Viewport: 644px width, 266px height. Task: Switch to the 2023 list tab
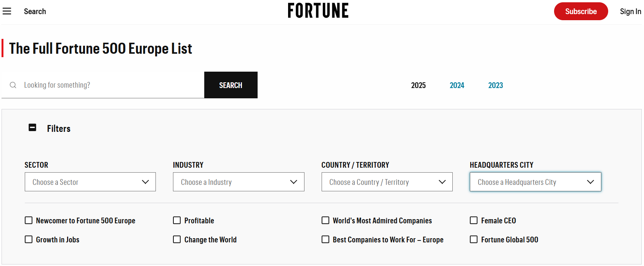click(x=495, y=85)
